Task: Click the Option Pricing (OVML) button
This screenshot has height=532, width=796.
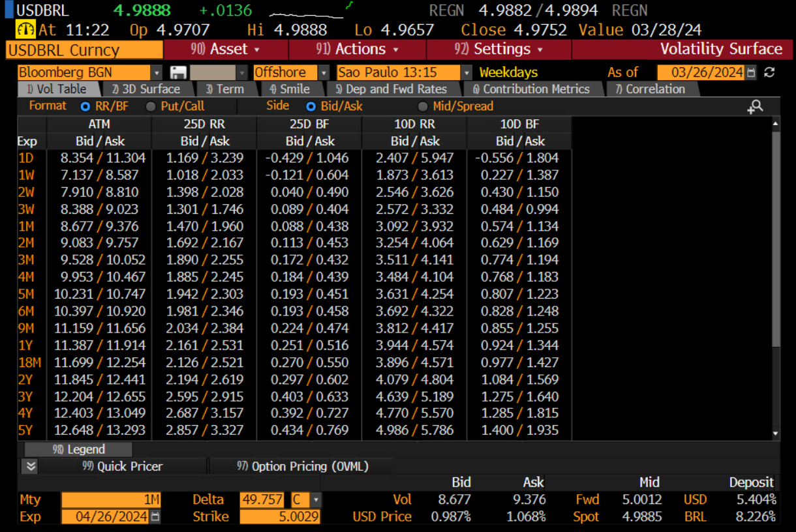Action: [x=302, y=466]
